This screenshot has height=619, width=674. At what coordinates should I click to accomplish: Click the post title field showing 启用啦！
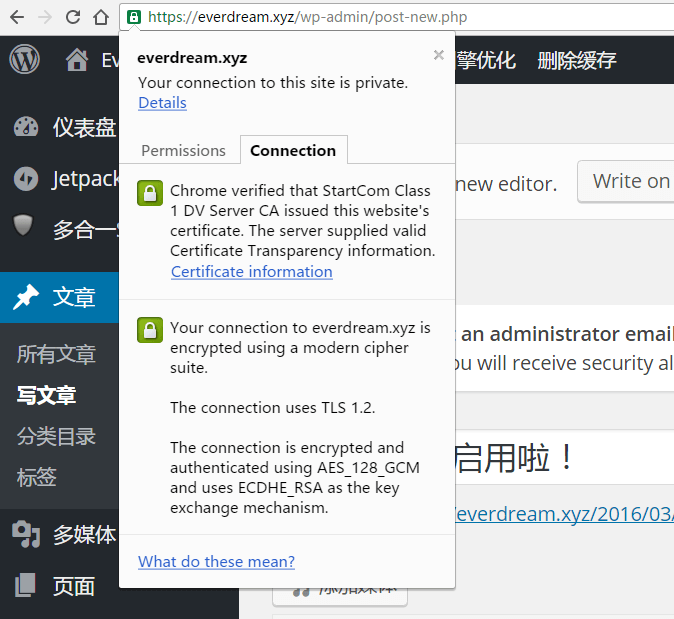click(x=564, y=457)
